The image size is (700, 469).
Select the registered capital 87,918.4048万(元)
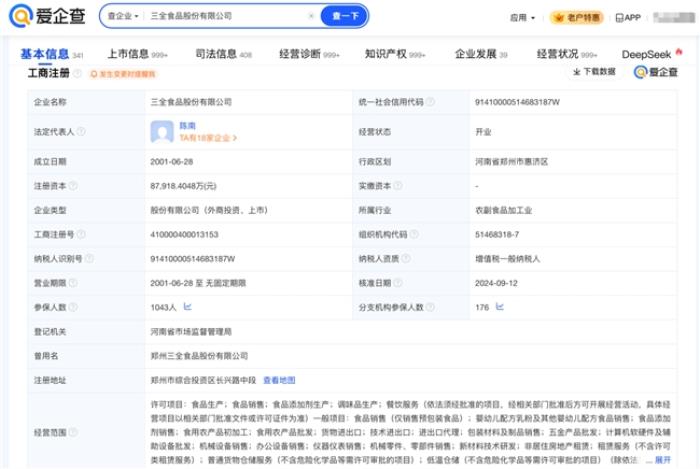tap(183, 186)
